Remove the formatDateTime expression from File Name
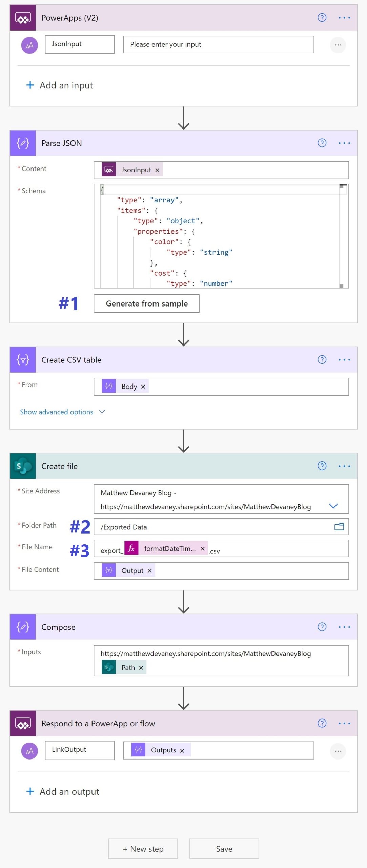Image resolution: width=367 pixels, height=868 pixels. pos(202,549)
